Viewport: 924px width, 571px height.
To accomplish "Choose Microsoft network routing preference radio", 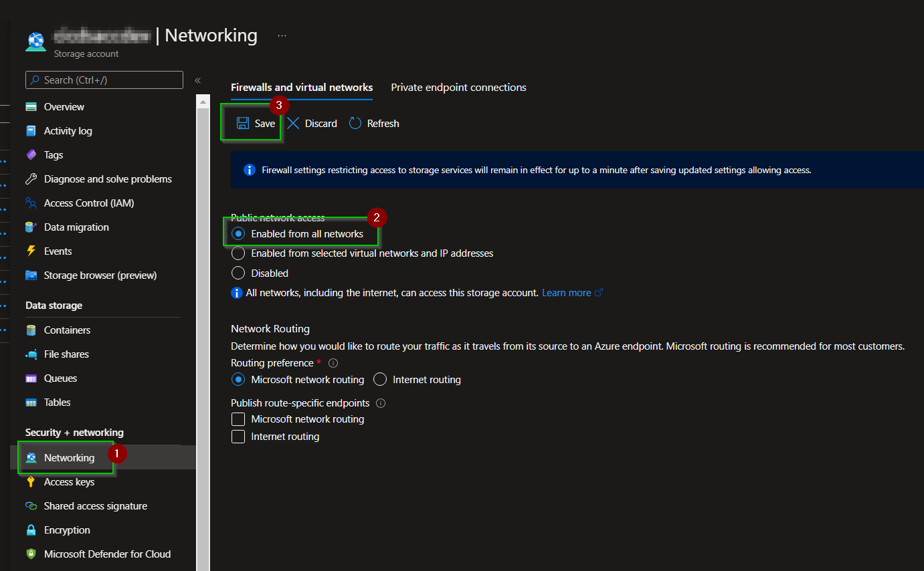I will click(x=238, y=379).
